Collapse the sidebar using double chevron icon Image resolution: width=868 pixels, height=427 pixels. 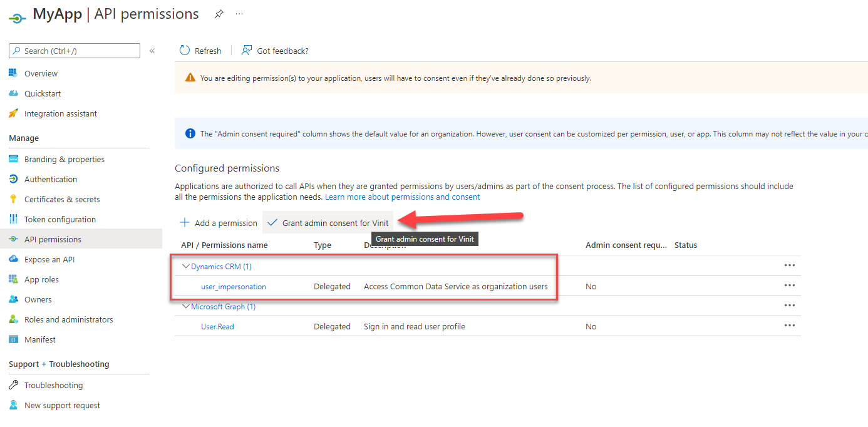(152, 51)
